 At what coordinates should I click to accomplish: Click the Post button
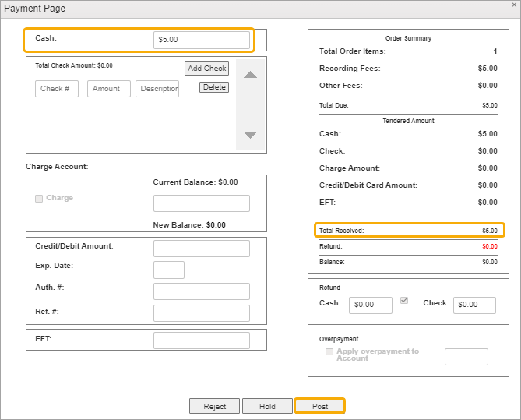tap(320, 406)
